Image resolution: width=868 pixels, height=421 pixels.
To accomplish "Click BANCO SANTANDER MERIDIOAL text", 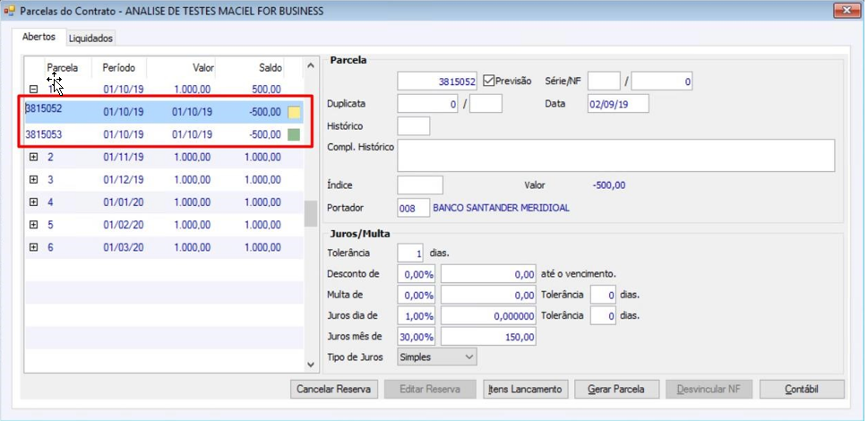I will [501, 208].
